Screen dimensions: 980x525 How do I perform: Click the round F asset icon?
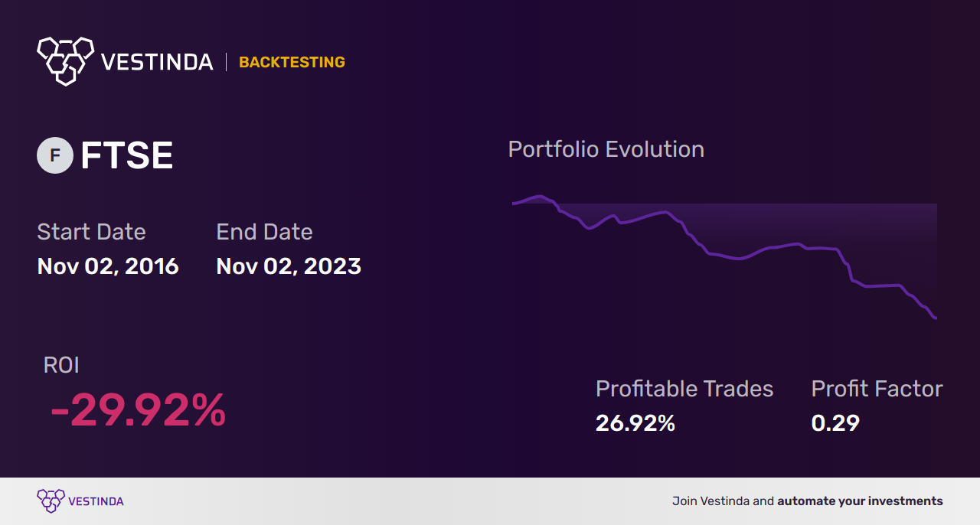55,155
